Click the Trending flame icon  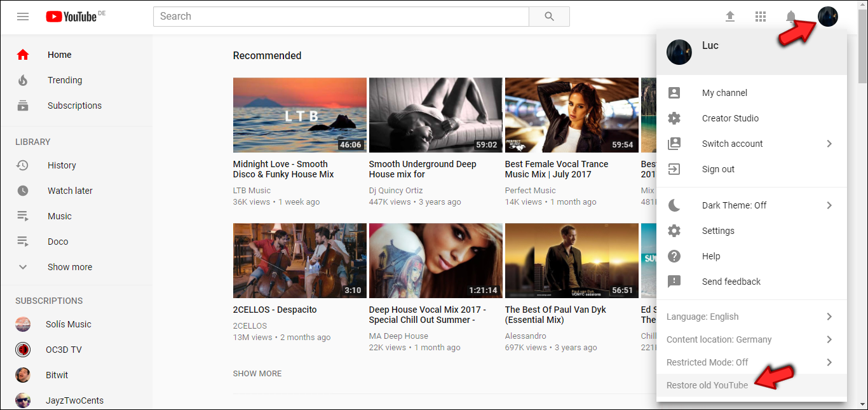(x=23, y=80)
